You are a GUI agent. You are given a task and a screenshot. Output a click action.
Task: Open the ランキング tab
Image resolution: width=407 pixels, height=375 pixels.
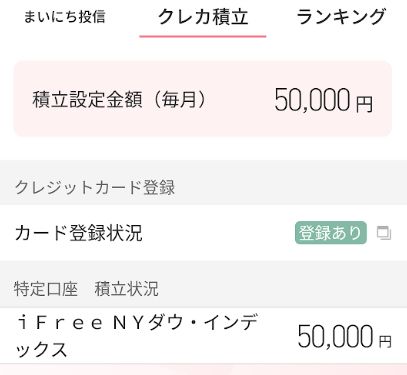[341, 17]
